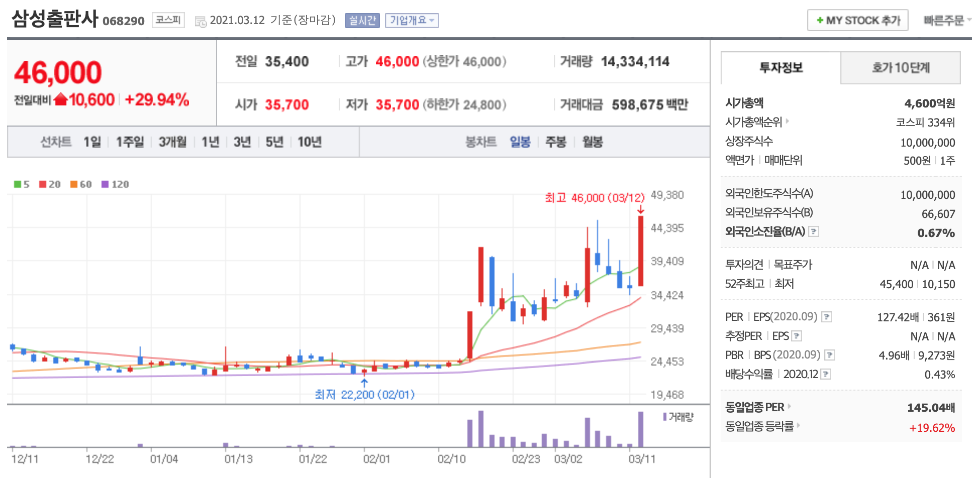
Task: Click the current price 46,000
Action: tap(58, 73)
